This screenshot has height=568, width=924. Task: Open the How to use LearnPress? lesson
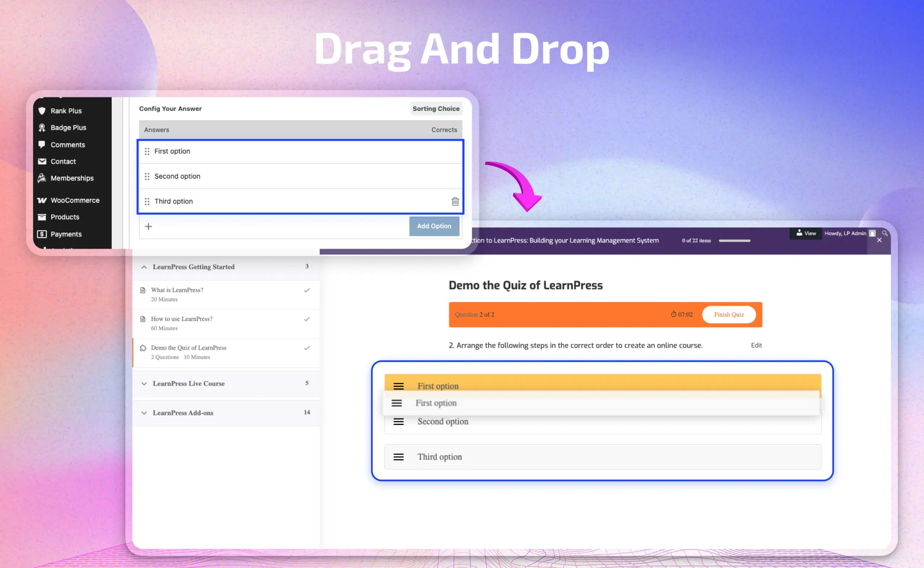(x=182, y=319)
